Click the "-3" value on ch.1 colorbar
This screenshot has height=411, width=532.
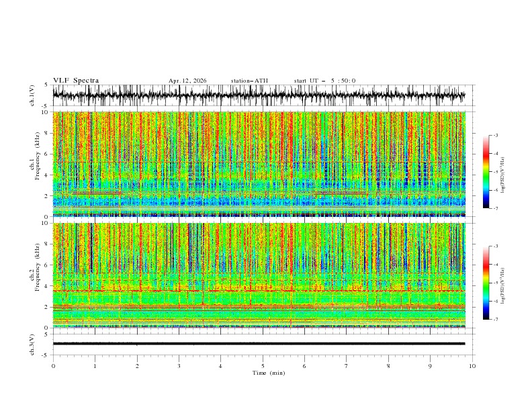pyautogui.click(x=495, y=135)
